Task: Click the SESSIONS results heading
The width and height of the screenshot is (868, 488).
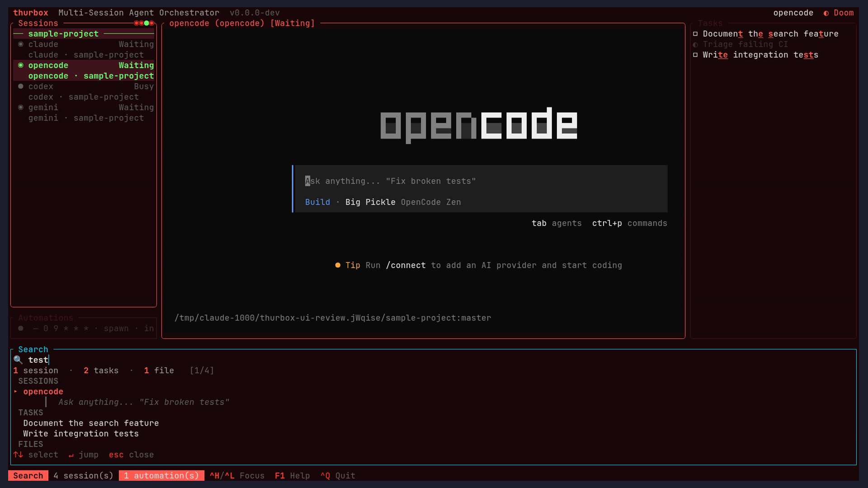Action: 38,381
